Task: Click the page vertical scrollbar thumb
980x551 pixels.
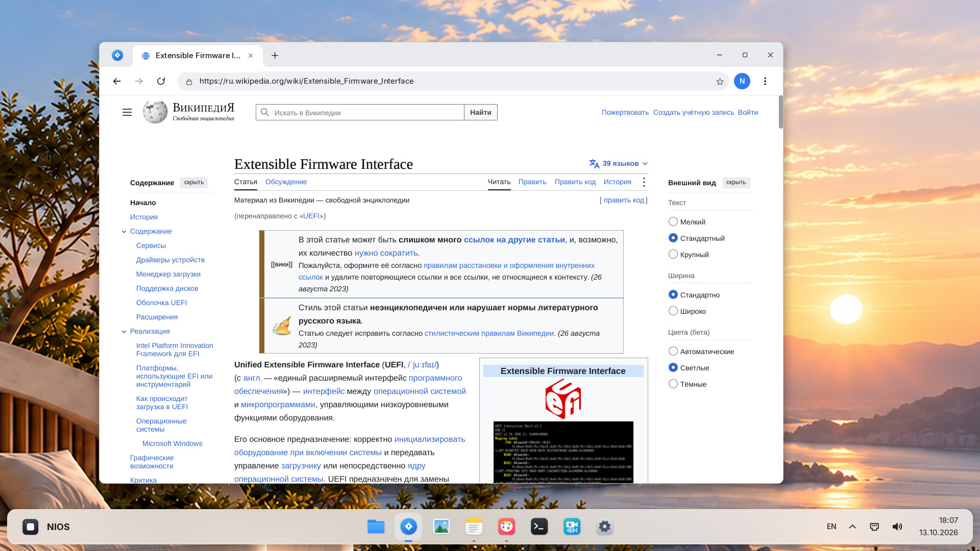Action: click(780, 112)
